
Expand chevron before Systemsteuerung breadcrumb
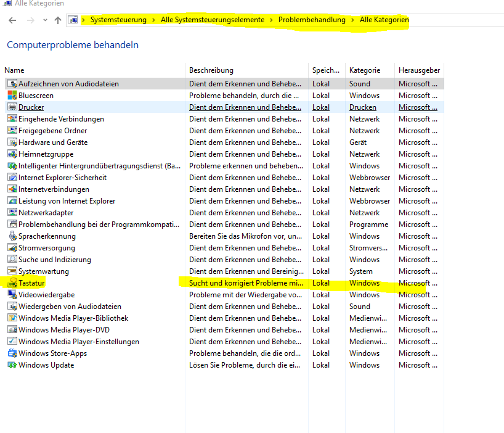84,20
